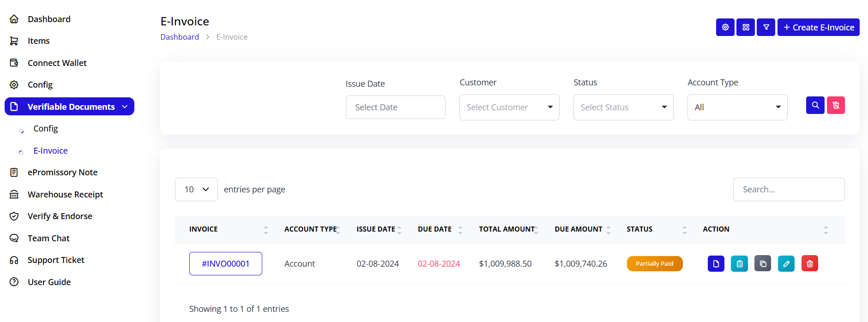Toggle the filter funnel icon button

[766, 27]
